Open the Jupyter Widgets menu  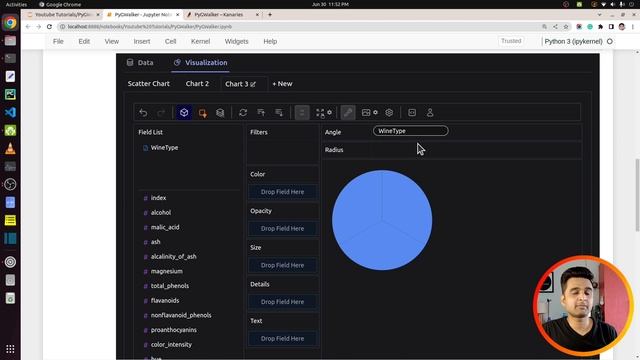coord(236,41)
